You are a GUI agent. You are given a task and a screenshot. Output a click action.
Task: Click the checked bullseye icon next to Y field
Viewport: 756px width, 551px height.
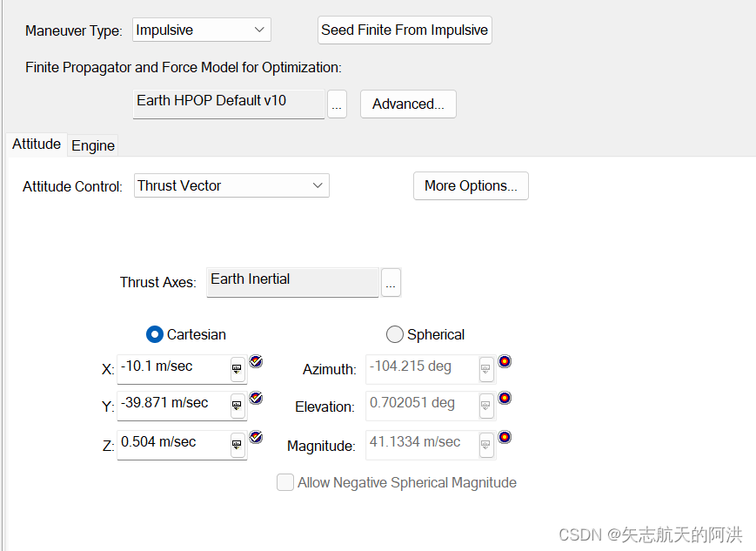click(256, 398)
